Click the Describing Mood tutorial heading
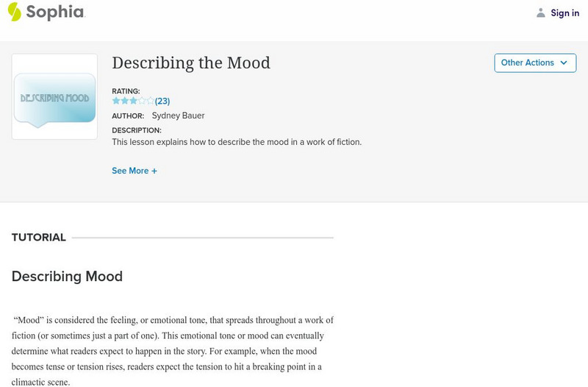Screen dimensions: 588x387 pyautogui.click(x=67, y=277)
